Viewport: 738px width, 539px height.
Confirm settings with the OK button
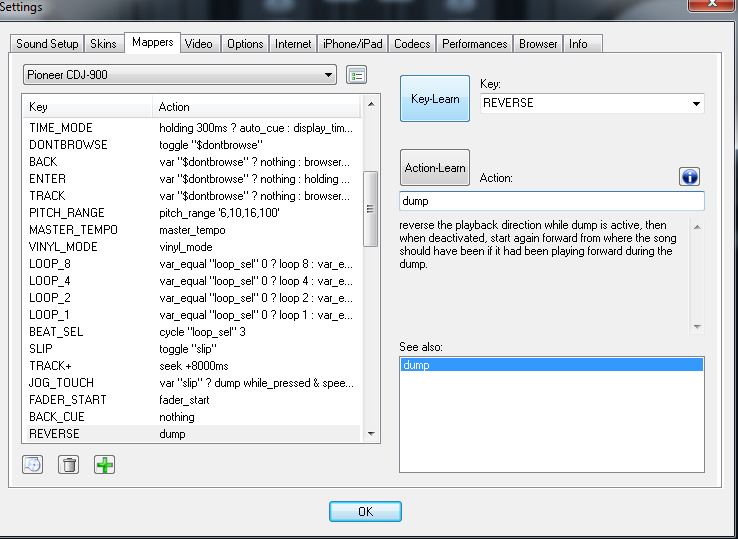[365, 511]
